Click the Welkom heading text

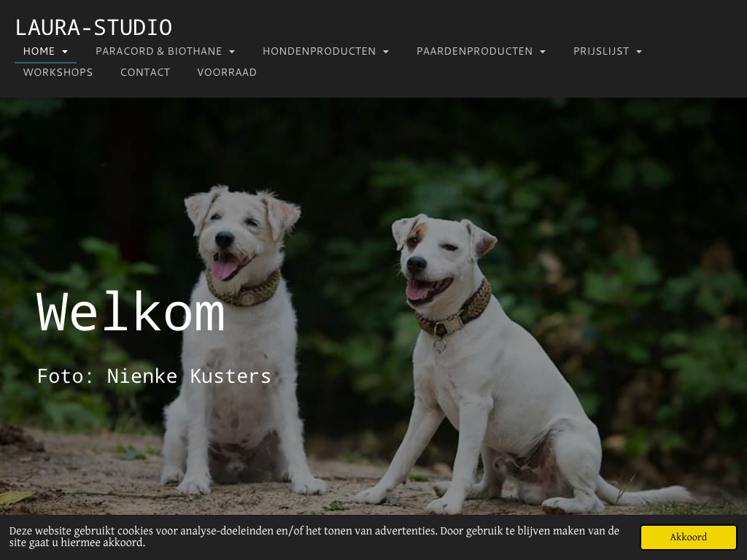pyautogui.click(x=131, y=312)
